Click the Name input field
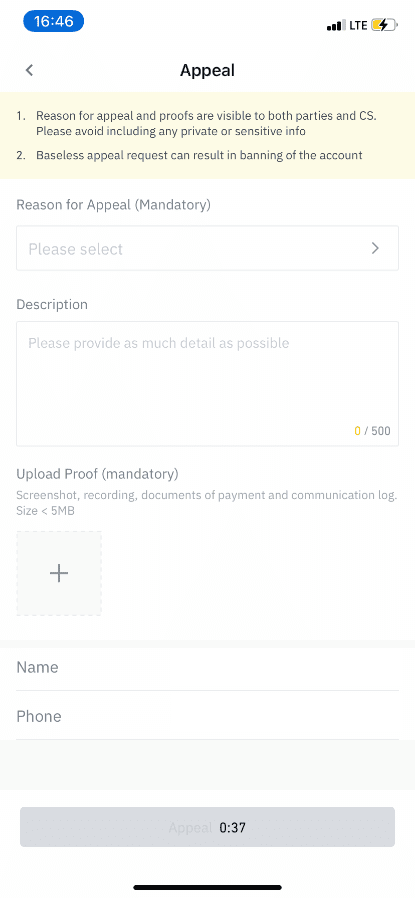This screenshot has width=415, height=898. [x=207, y=667]
